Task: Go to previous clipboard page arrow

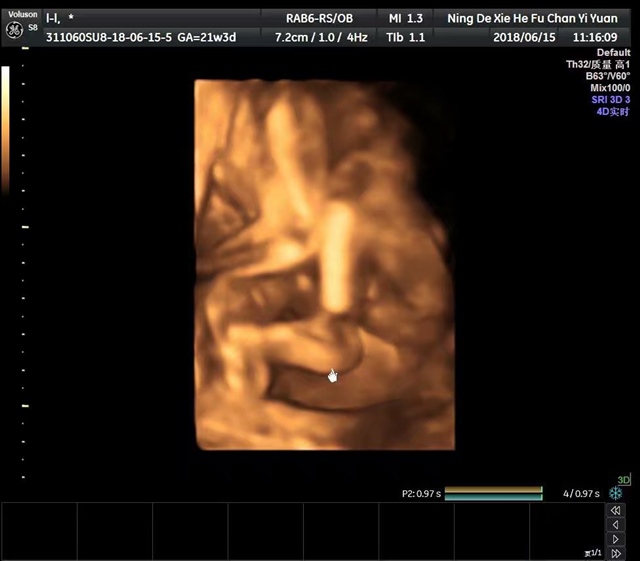Action: click(616, 525)
